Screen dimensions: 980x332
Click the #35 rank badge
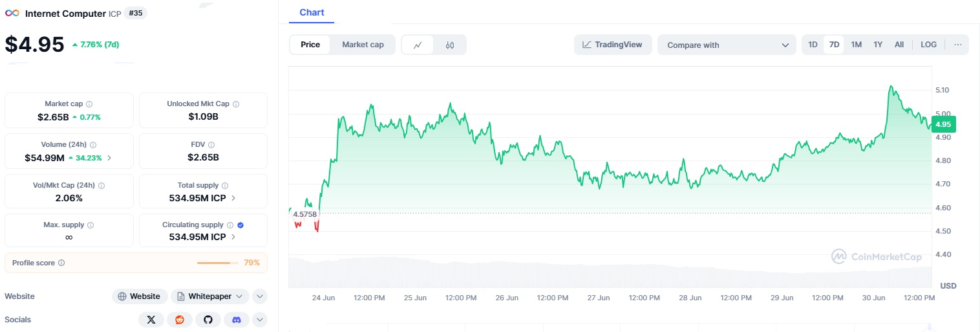(x=135, y=13)
